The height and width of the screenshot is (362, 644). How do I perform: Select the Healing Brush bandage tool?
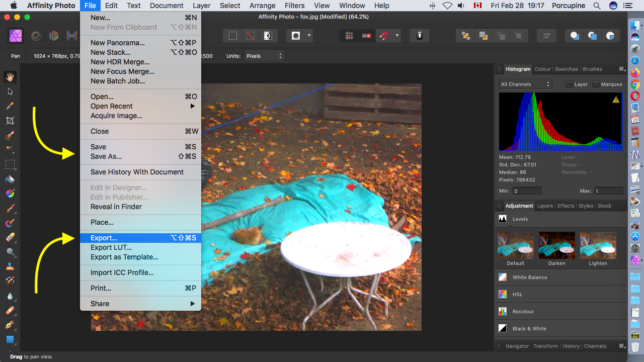click(10, 311)
